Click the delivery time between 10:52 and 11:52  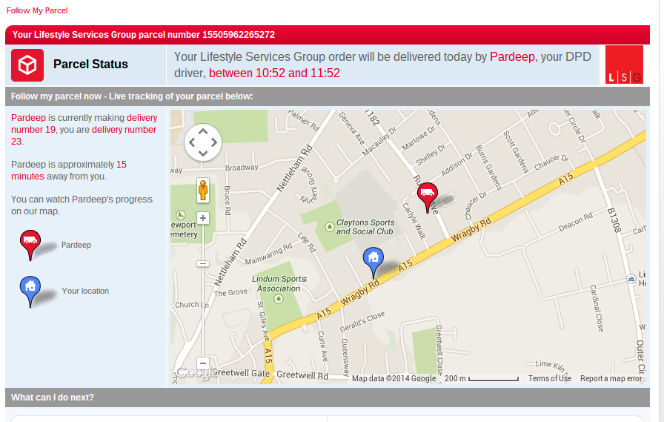pos(274,73)
